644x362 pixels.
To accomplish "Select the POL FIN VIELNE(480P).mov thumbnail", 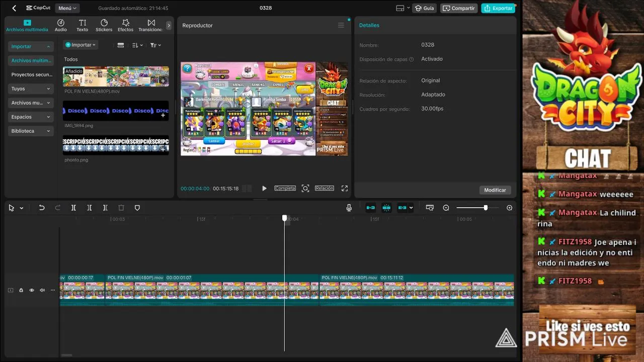I will pos(116,76).
